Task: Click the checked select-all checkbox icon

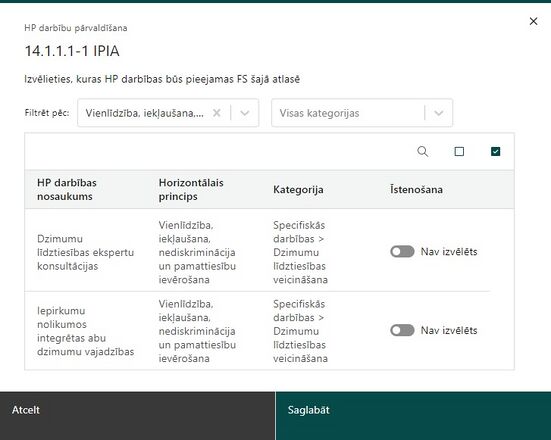Action: pos(495,151)
